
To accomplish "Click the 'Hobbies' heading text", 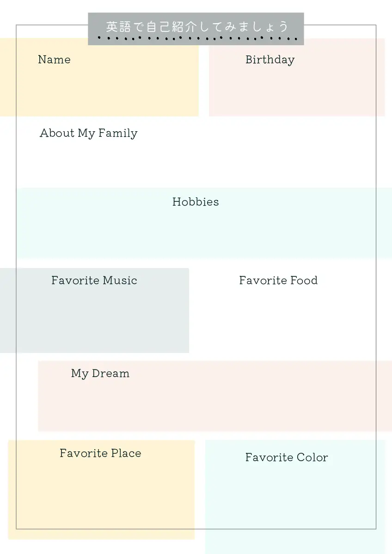I will [x=196, y=202].
